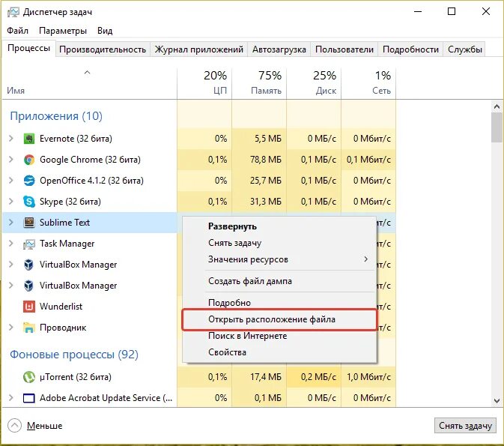Screen dimensions: 504x446
Task: Click the Меньше collapse arrow icon
Action: click(x=14, y=426)
